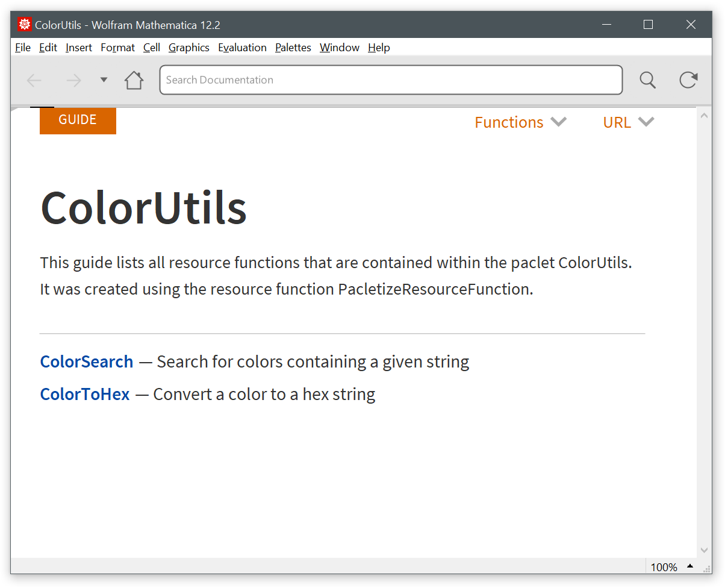Expand the Functions dropdown
The height and width of the screenshot is (588, 725).
[520, 122]
